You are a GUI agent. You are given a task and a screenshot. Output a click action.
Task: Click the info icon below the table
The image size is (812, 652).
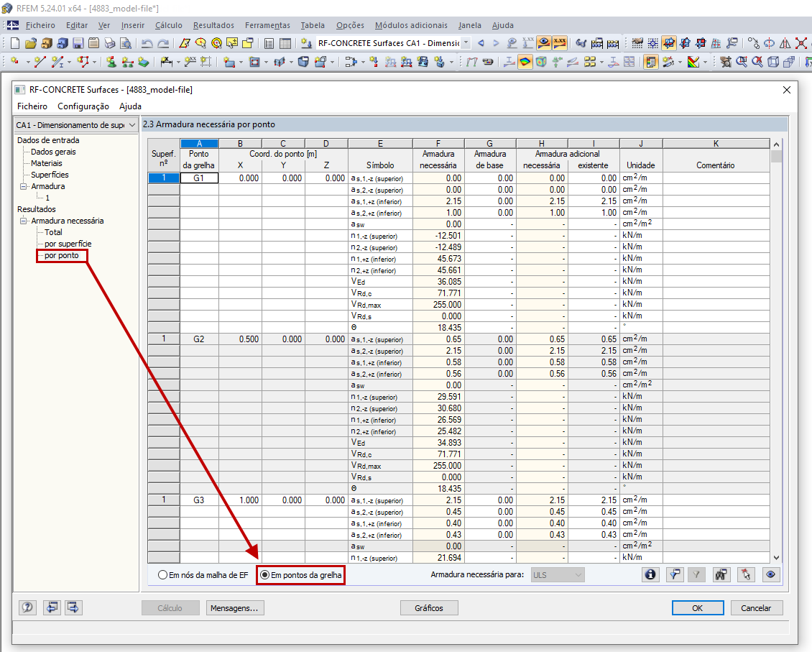pos(650,574)
